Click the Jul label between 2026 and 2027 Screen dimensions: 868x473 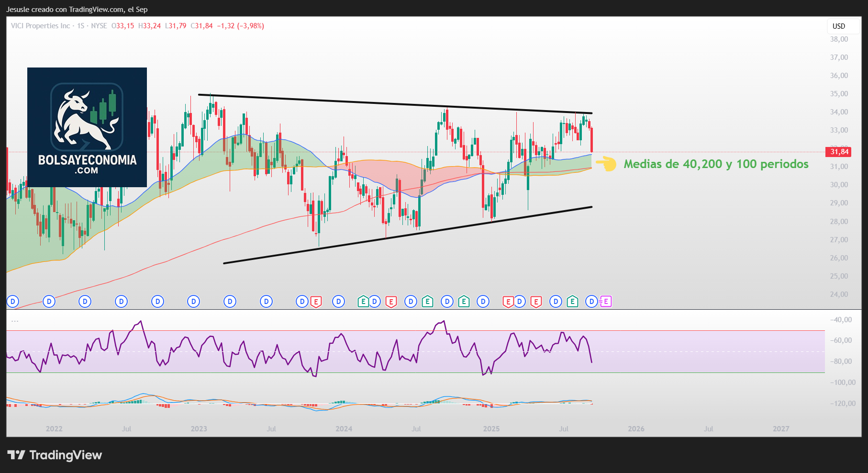point(709,429)
